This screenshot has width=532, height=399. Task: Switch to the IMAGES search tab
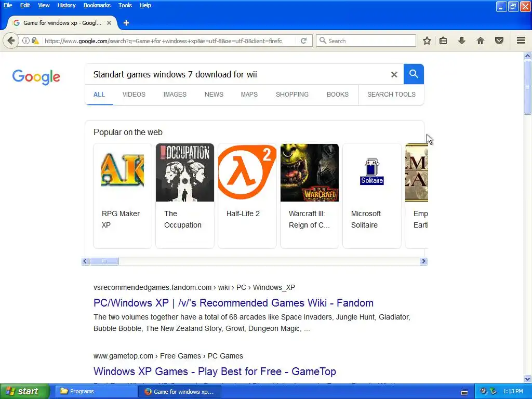(175, 95)
